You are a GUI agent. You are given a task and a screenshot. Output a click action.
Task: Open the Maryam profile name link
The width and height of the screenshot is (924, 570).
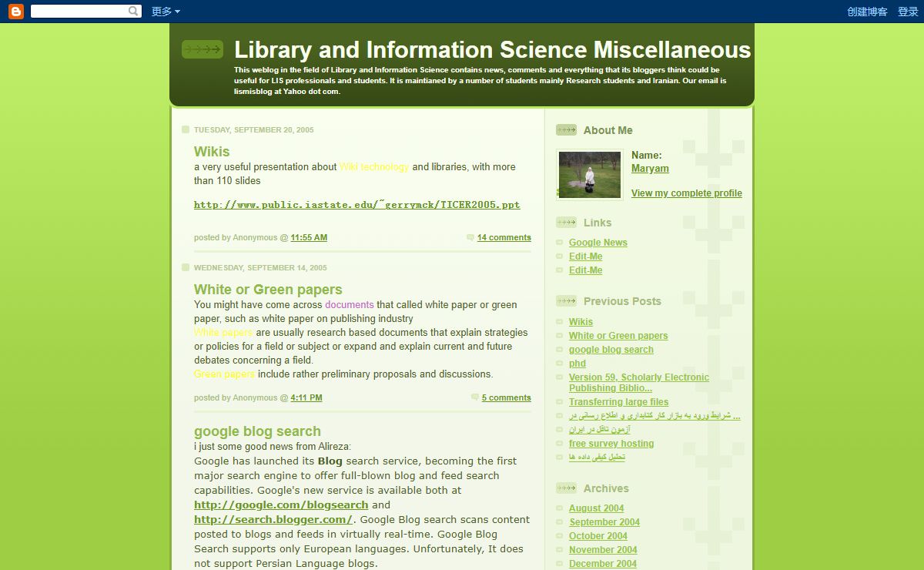[650, 169]
